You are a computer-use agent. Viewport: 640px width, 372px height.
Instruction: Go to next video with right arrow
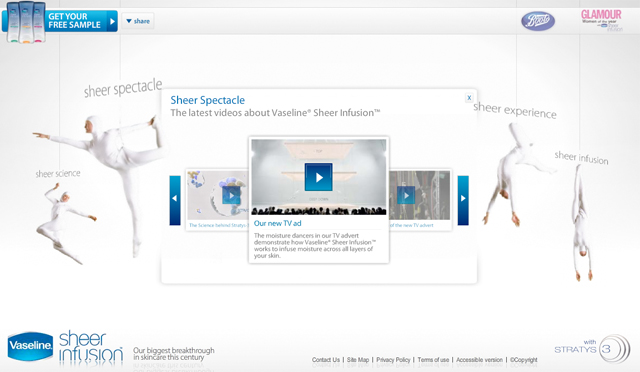[463, 200]
